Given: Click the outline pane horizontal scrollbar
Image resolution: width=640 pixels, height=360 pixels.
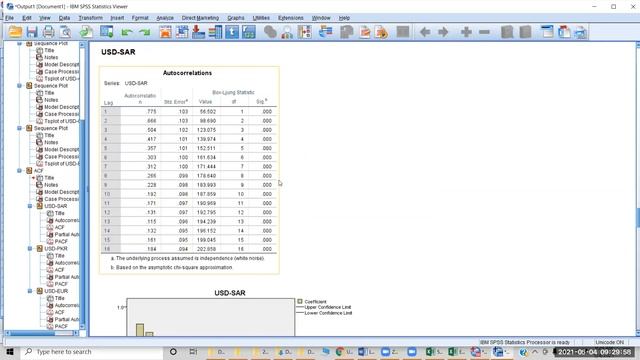Looking at the screenshot, I should pyautogui.click(x=31, y=333).
